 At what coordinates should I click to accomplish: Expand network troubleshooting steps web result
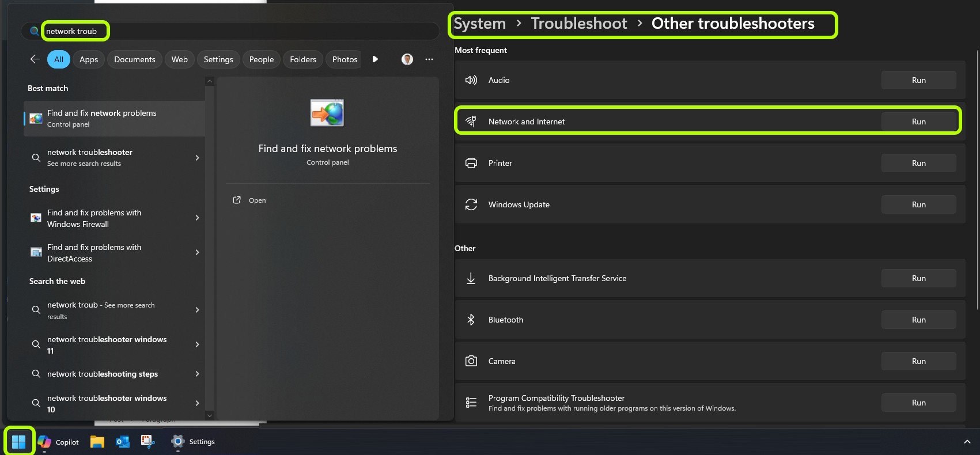(x=197, y=374)
